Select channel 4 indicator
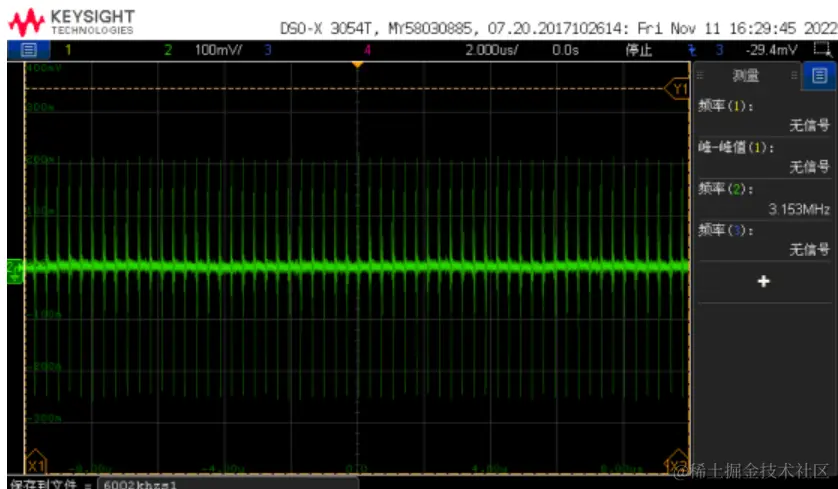 pos(367,50)
